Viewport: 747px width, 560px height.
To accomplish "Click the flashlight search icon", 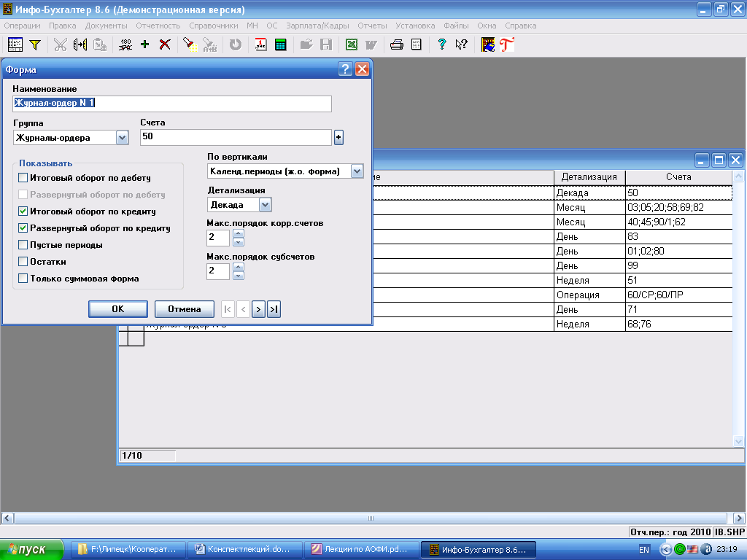I will 190,44.
